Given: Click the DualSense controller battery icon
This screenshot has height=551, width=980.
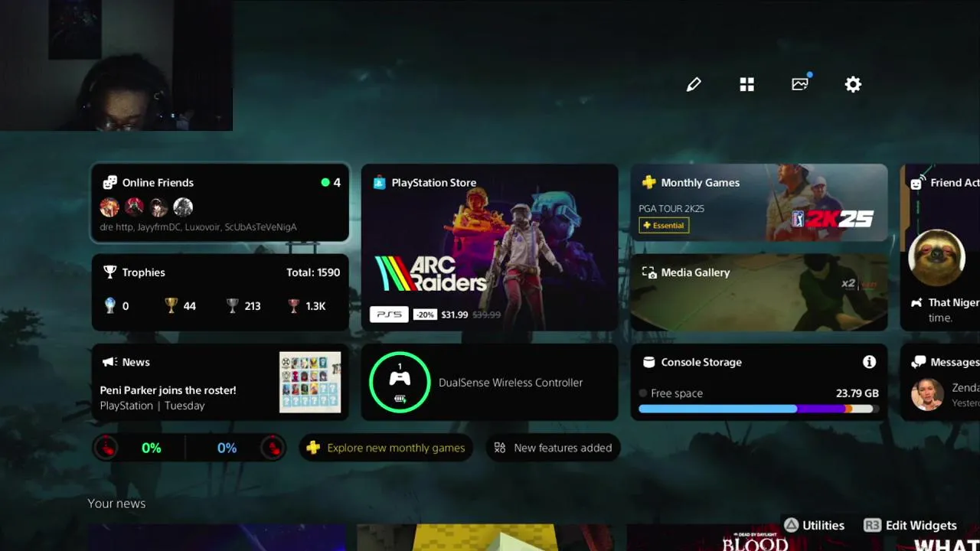Looking at the screenshot, I should pos(400,399).
